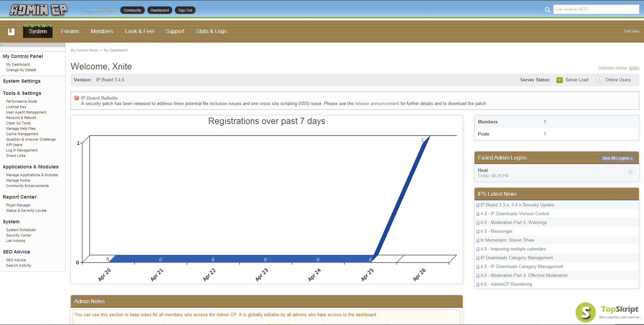Open the Forums tab
Image resolution: width=644 pixels, height=325 pixels.
click(70, 31)
